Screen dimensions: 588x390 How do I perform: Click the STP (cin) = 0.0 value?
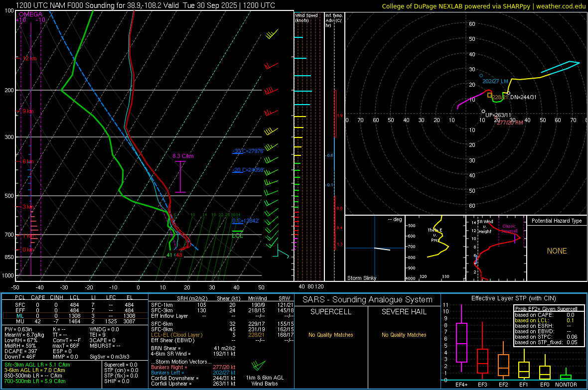pos(121,370)
